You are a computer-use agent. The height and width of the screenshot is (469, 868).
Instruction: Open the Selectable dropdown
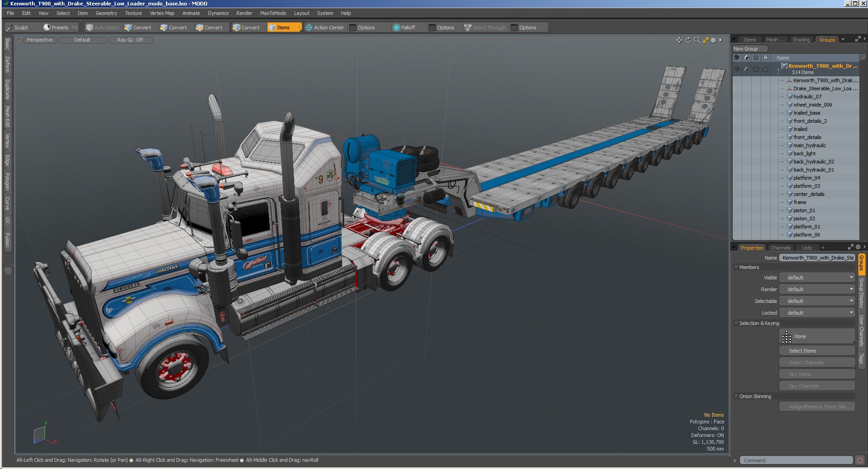pyautogui.click(x=817, y=301)
